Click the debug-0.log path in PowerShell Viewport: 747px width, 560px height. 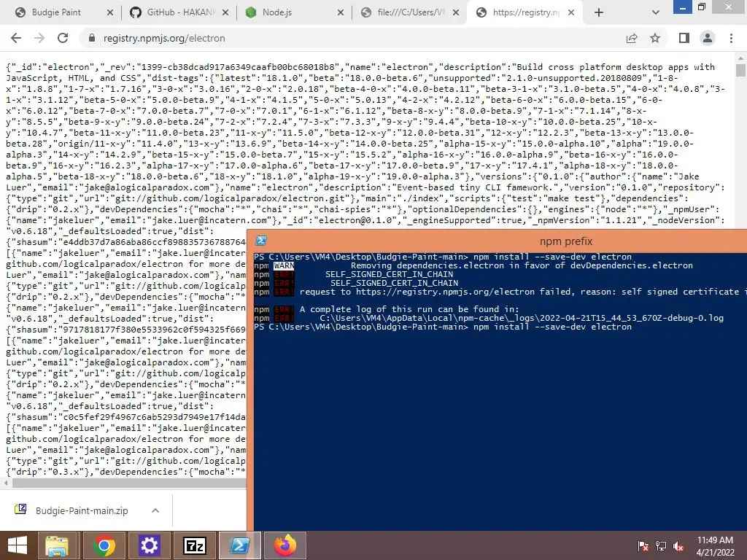pos(522,318)
